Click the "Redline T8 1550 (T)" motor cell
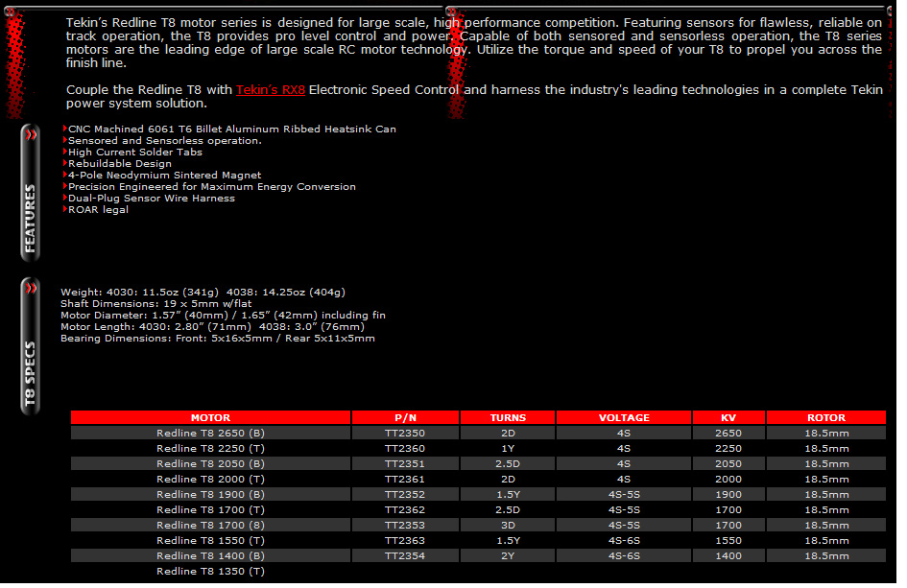 pyautogui.click(x=210, y=541)
